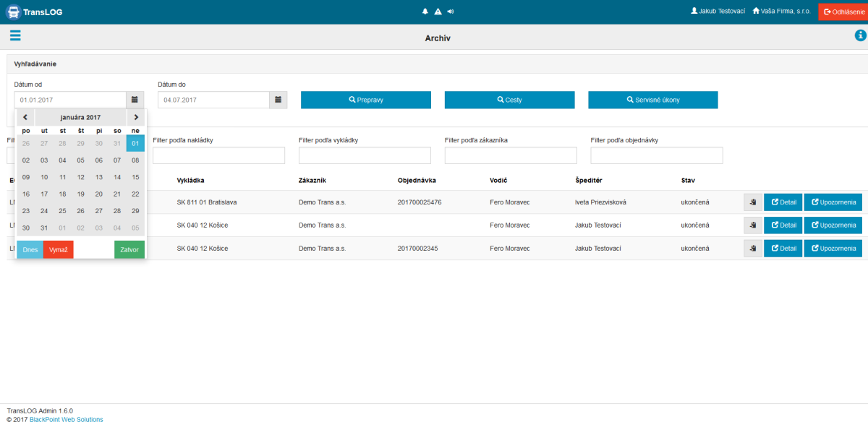Open the BlackPoint Web Solutions link
The width and height of the screenshot is (868, 435).
pyautogui.click(x=66, y=420)
